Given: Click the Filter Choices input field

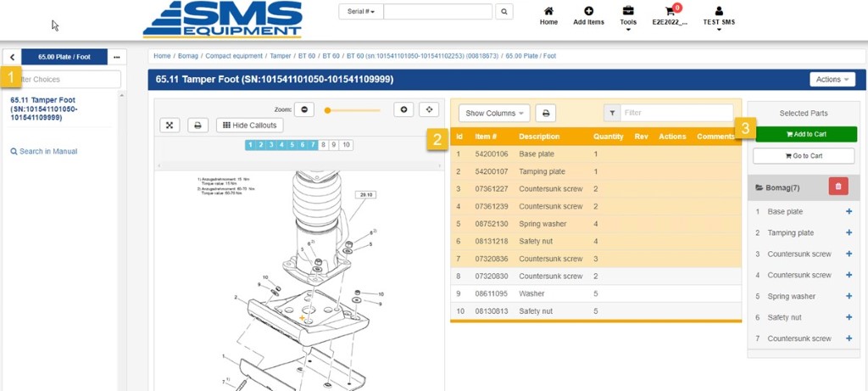Looking at the screenshot, I should 64,79.
